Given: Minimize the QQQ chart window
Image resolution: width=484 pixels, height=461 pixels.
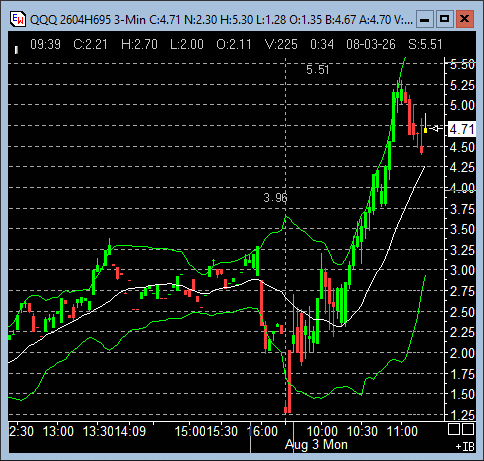Looking at the screenshot, I should 424,19.
